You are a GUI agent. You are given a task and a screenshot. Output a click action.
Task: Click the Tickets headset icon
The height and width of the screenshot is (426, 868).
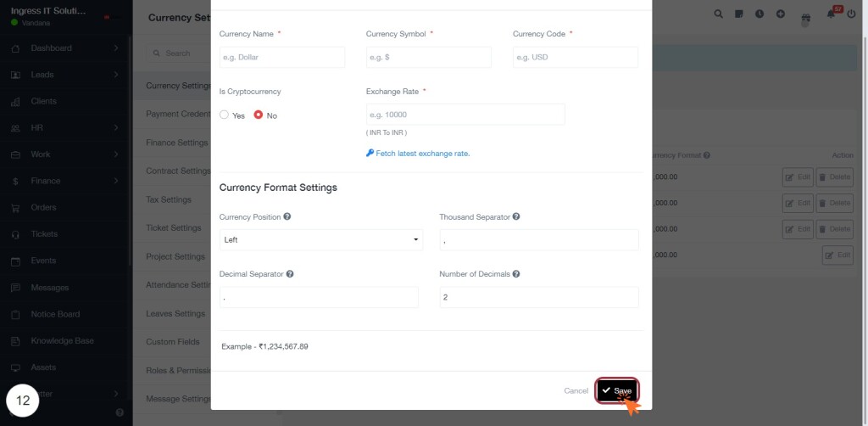pos(15,234)
